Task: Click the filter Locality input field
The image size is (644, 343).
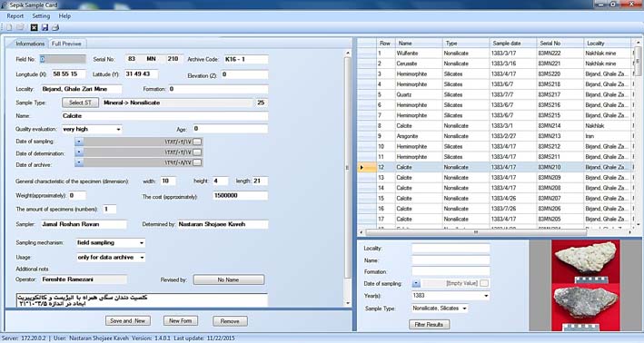Action: (x=451, y=249)
